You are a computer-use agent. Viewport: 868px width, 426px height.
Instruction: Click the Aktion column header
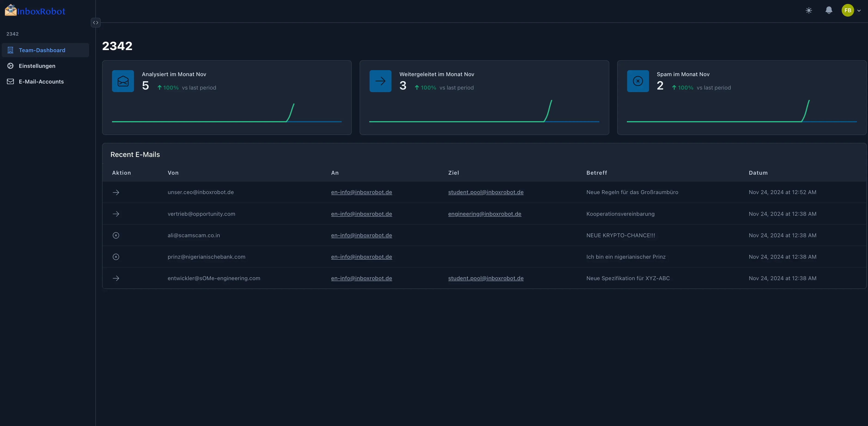pos(121,173)
